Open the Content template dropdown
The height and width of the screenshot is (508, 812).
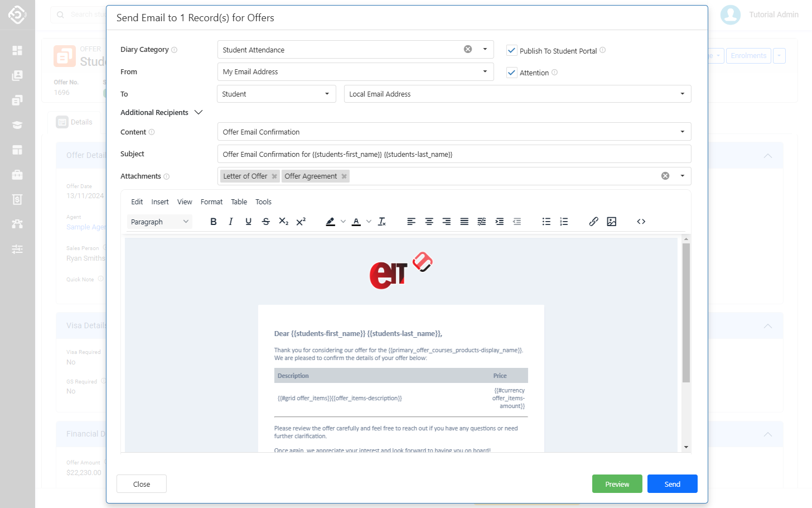click(x=682, y=132)
